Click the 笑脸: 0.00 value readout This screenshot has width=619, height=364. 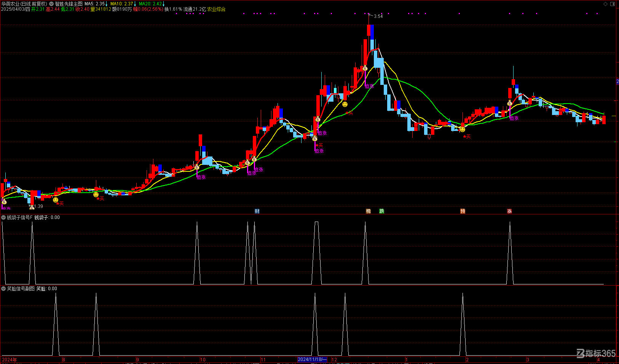[x=47, y=289]
